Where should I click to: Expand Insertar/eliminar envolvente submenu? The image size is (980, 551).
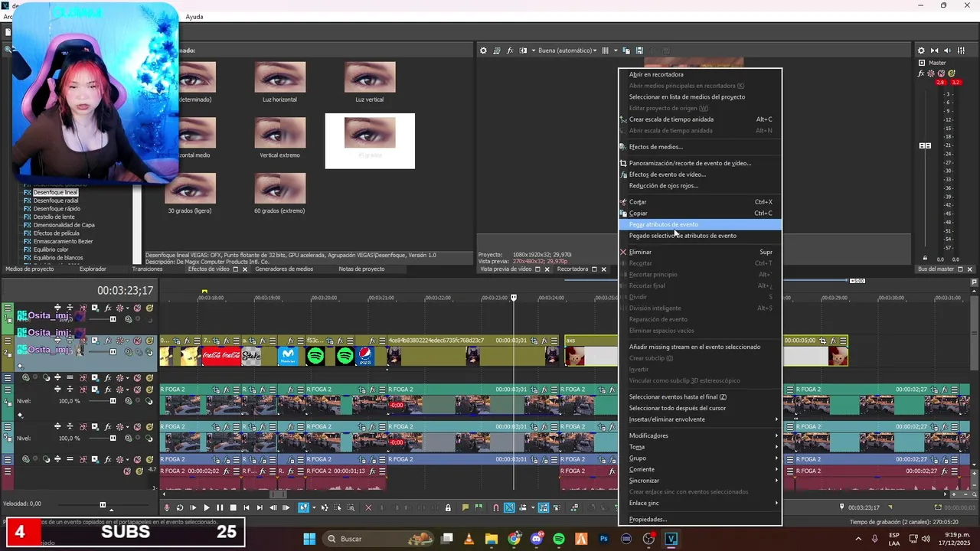tap(700, 419)
